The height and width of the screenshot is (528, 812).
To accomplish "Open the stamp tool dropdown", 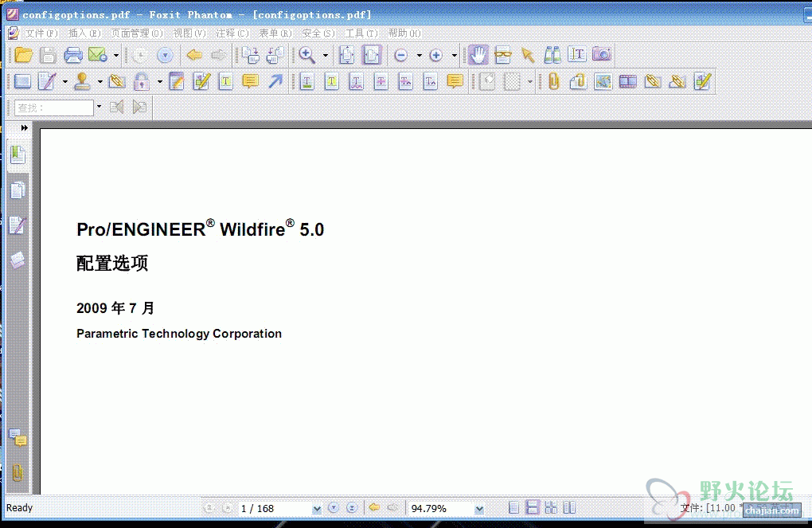I will tap(100, 81).
